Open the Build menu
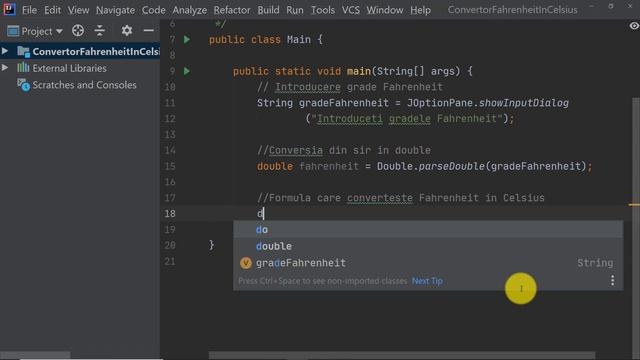640x360 pixels. (268, 10)
